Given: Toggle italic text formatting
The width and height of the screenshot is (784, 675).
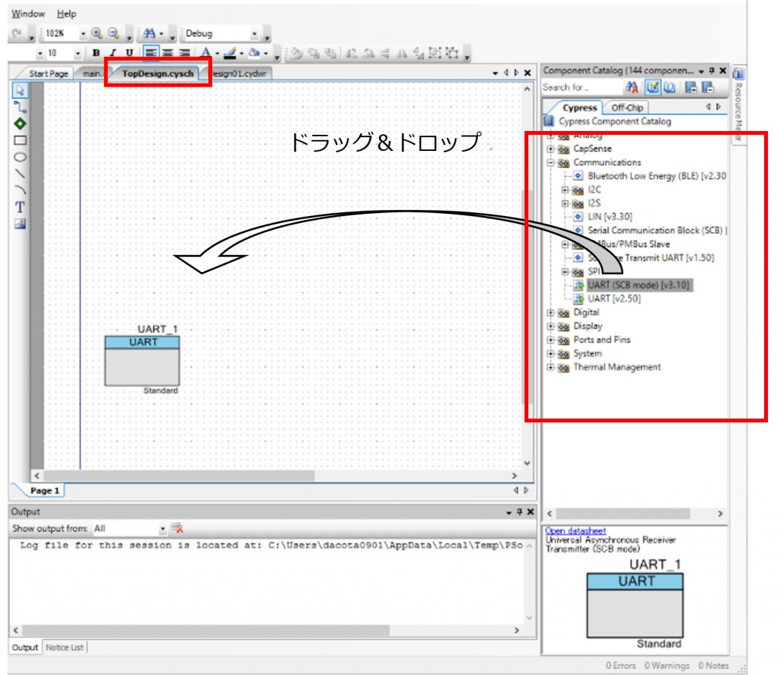Looking at the screenshot, I should (113, 53).
